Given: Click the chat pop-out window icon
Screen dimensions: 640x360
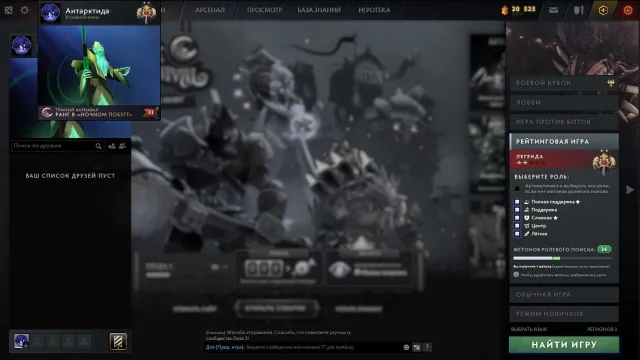Looking at the screenshot, I should click(x=416, y=347).
